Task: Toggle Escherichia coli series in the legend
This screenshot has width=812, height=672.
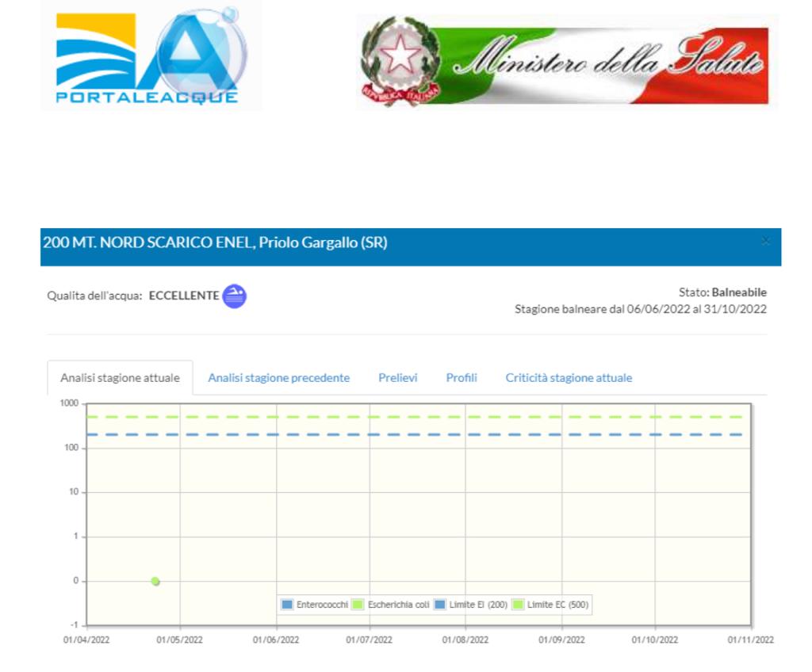Action: click(x=391, y=605)
